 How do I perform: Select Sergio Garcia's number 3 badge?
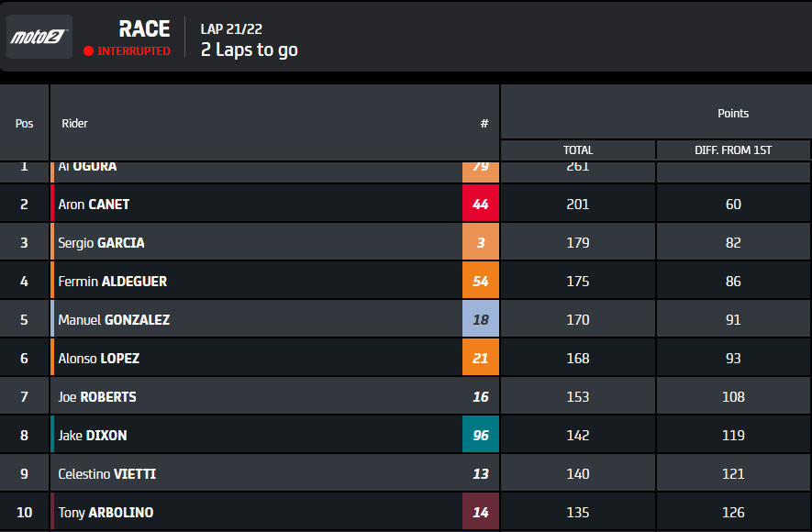pyautogui.click(x=481, y=242)
